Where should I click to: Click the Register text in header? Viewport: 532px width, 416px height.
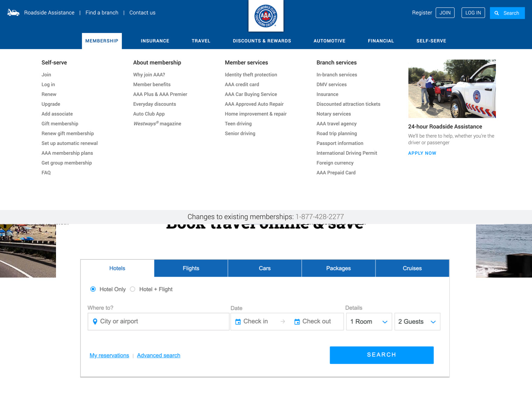[x=422, y=13]
